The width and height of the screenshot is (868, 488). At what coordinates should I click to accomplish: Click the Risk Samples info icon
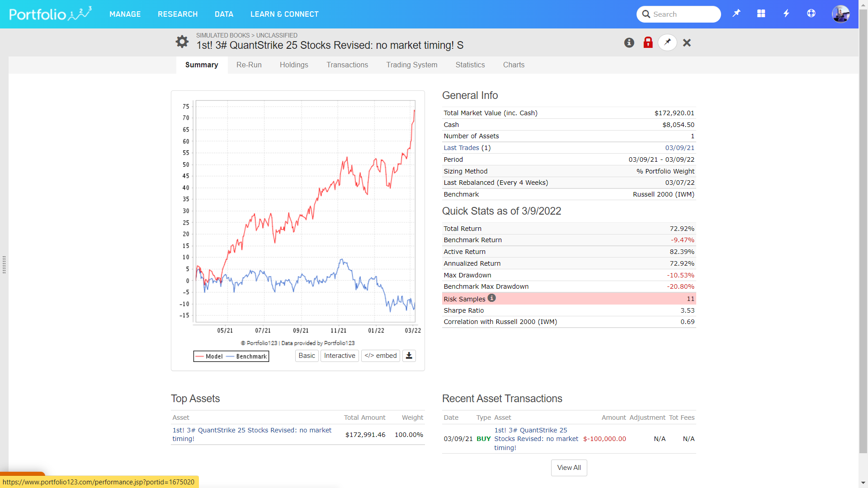point(492,298)
